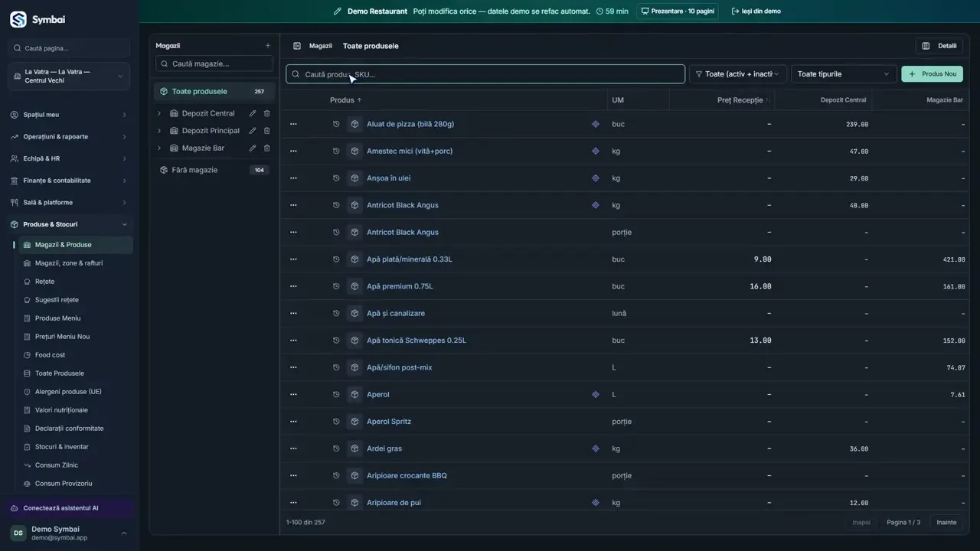Image resolution: width=980 pixels, height=551 pixels.
Task: Click the Caută magazie search field
Action: coord(214,64)
